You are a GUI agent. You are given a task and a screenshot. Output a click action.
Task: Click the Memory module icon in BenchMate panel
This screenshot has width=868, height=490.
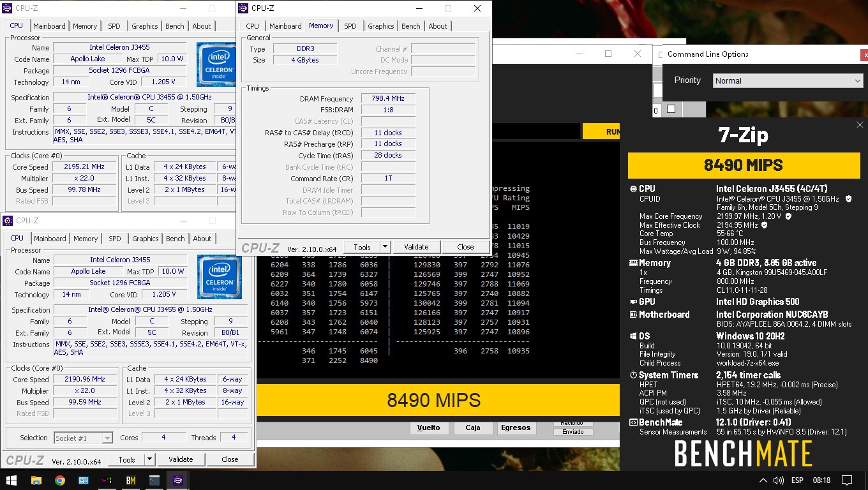pos(633,263)
